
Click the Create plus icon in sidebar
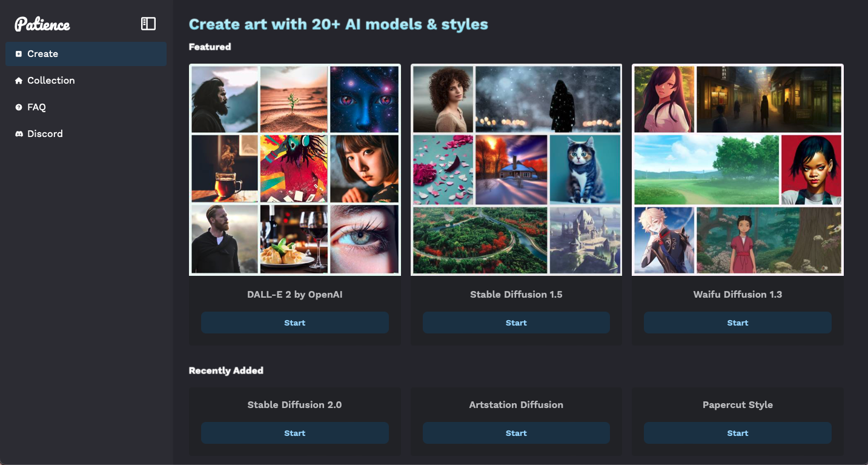tap(19, 54)
